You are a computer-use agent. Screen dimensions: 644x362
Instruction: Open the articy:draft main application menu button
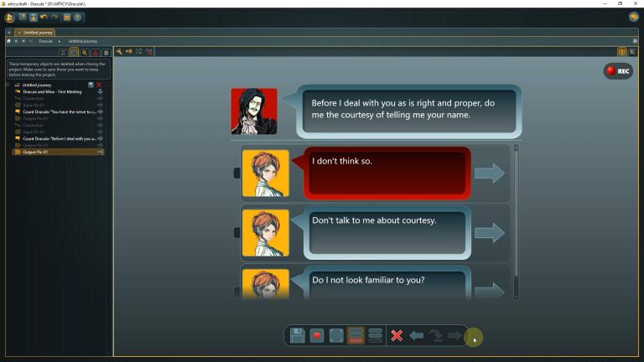click(9, 18)
